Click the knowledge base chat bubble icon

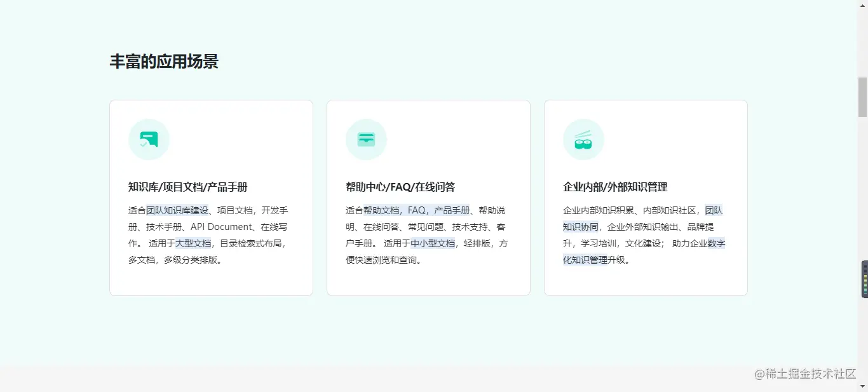(x=149, y=140)
